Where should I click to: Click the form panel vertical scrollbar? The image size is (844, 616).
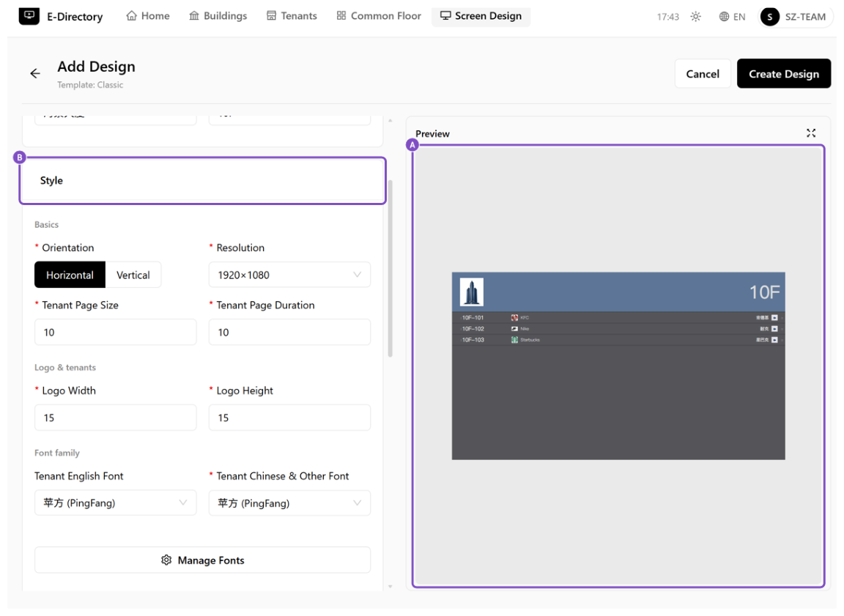(390, 269)
